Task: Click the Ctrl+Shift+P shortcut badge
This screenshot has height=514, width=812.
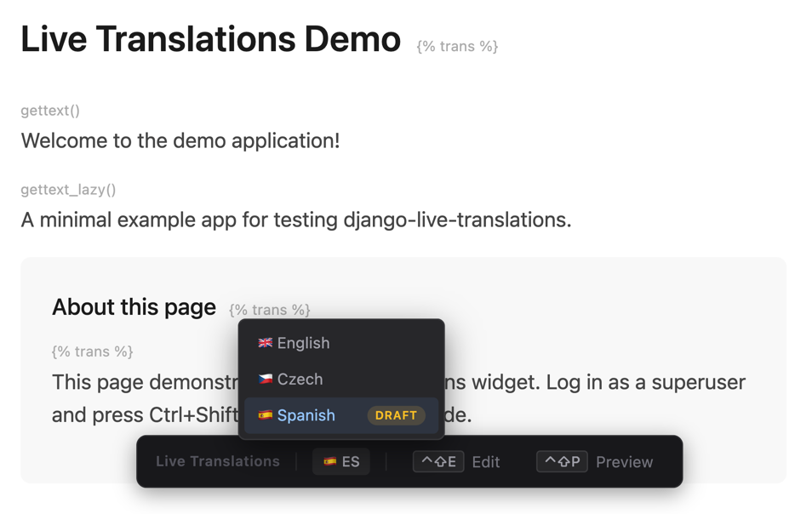Action: [x=562, y=461]
